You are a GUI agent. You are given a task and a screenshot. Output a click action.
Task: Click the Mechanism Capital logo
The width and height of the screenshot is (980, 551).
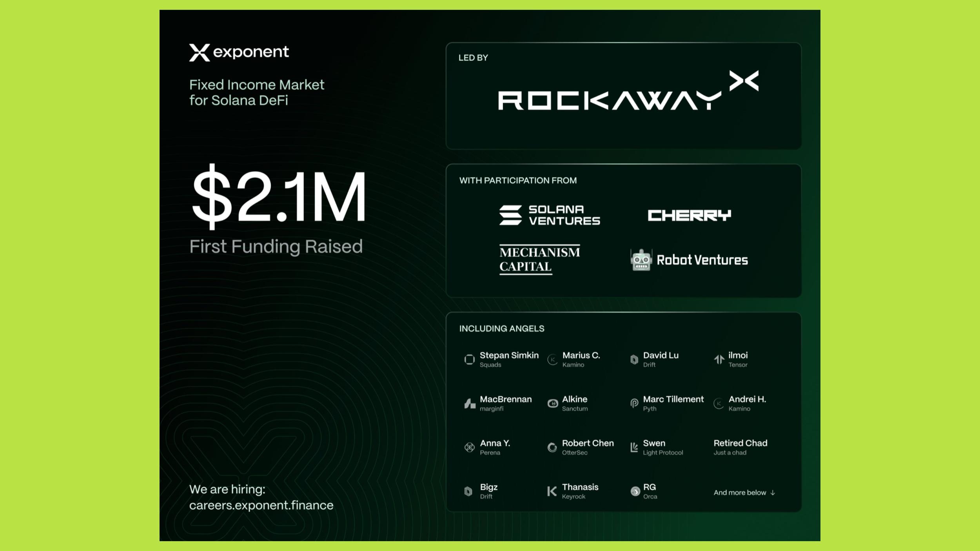tap(539, 259)
